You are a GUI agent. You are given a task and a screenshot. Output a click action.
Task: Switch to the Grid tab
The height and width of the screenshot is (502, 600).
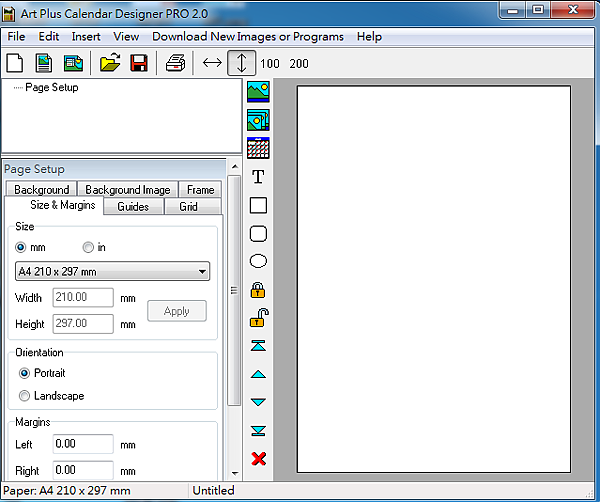192,207
